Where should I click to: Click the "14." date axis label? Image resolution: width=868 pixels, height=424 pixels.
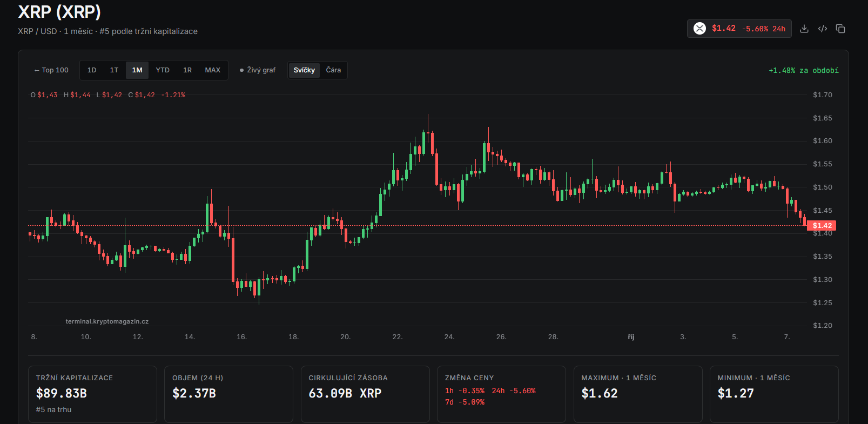pos(190,337)
